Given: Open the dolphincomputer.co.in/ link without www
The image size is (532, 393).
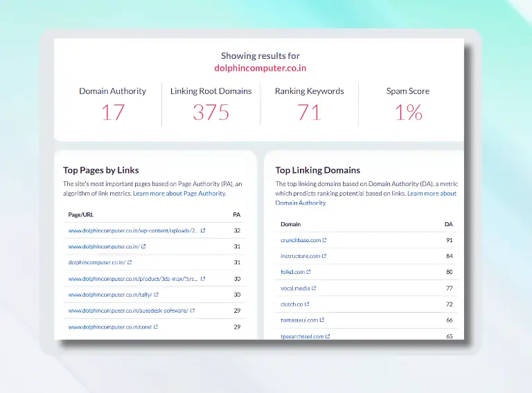Looking at the screenshot, I should click(97, 262).
